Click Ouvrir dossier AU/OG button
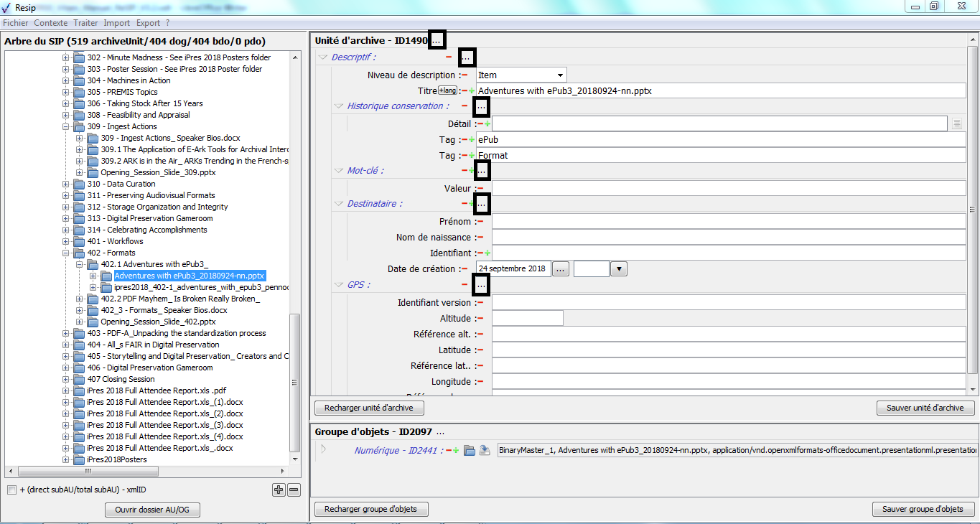 tap(152, 510)
